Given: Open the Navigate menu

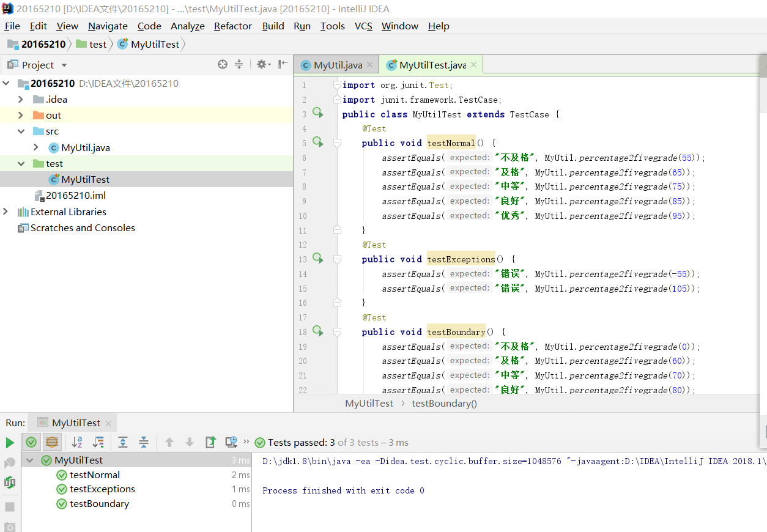Looking at the screenshot, I should pos(108,26).
